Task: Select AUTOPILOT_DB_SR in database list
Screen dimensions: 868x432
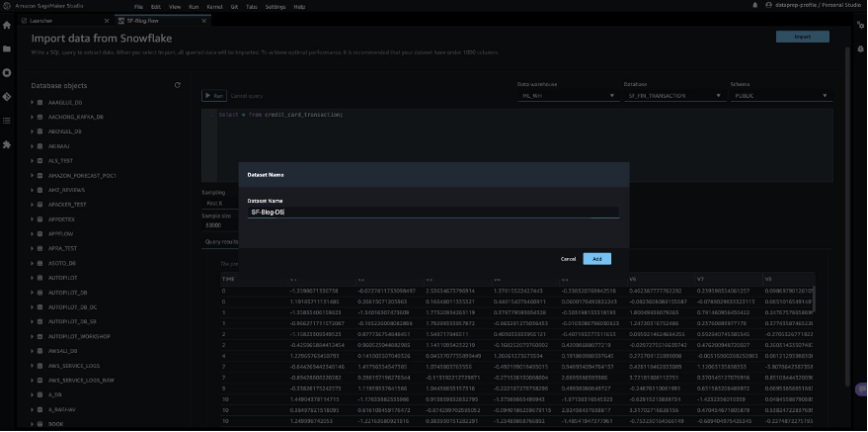Action: click(72, 322)
